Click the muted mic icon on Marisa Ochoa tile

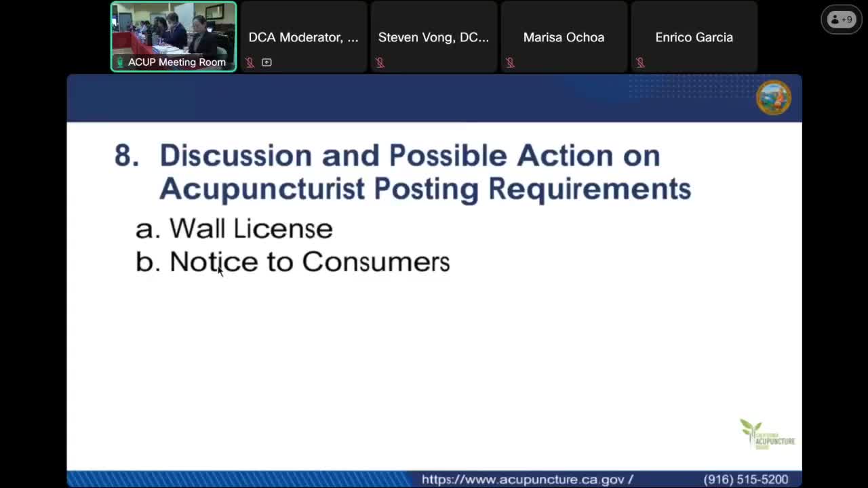[x=510, y=62]
